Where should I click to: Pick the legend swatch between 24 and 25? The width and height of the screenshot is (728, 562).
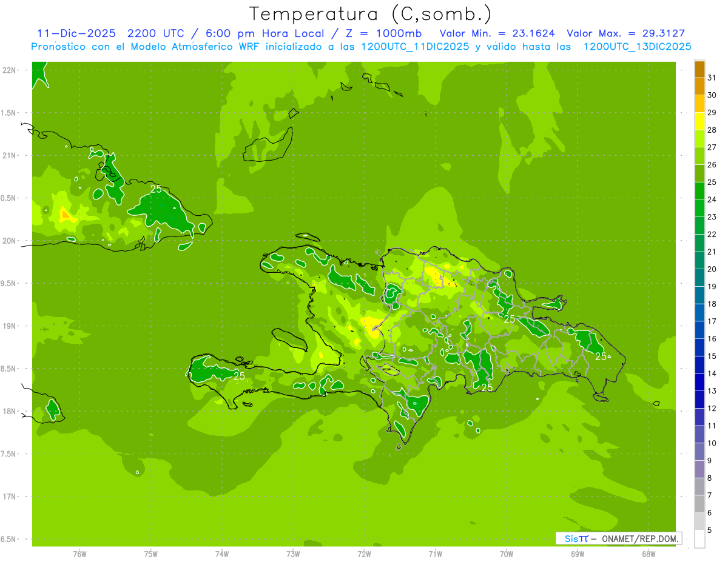pyautogui.click(x=699, y=191)
